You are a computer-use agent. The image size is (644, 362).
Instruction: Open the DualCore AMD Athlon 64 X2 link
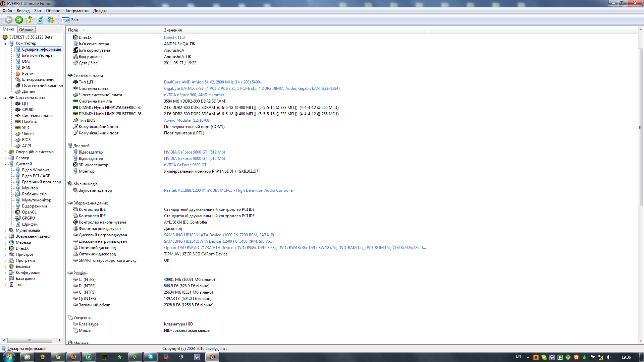tap(213, 82)
